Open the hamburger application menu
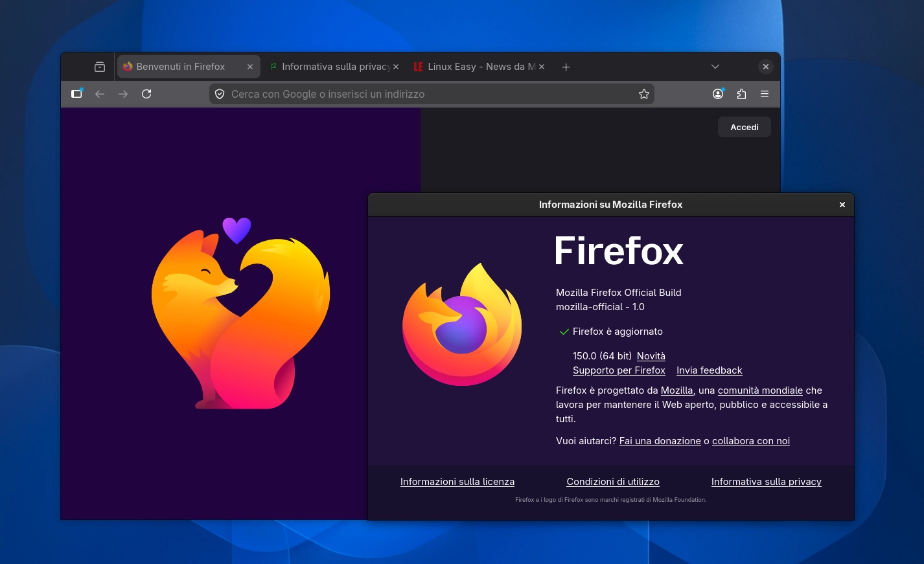This screenshot has width=924, height=564. click(x=765, y=94)
